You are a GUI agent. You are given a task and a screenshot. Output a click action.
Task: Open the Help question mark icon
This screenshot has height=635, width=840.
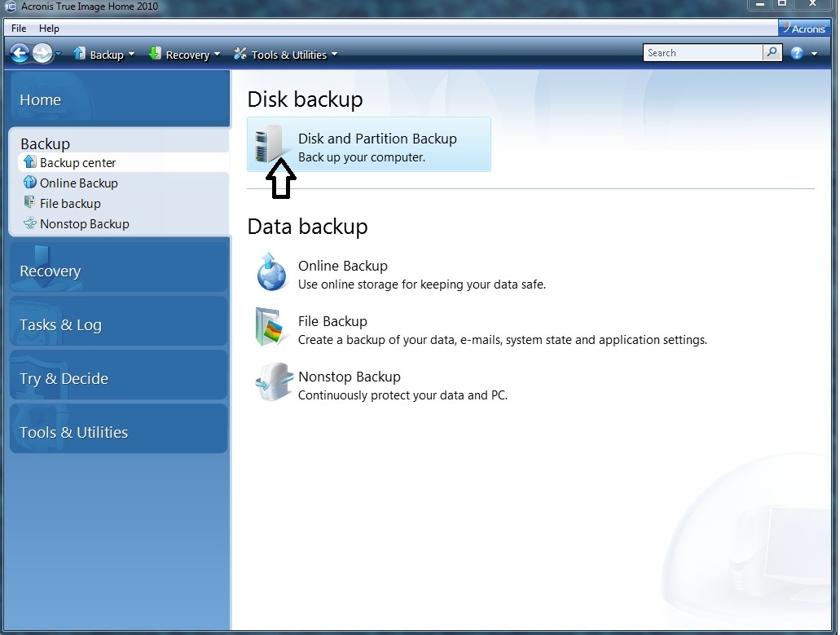[x=797, y=53]
